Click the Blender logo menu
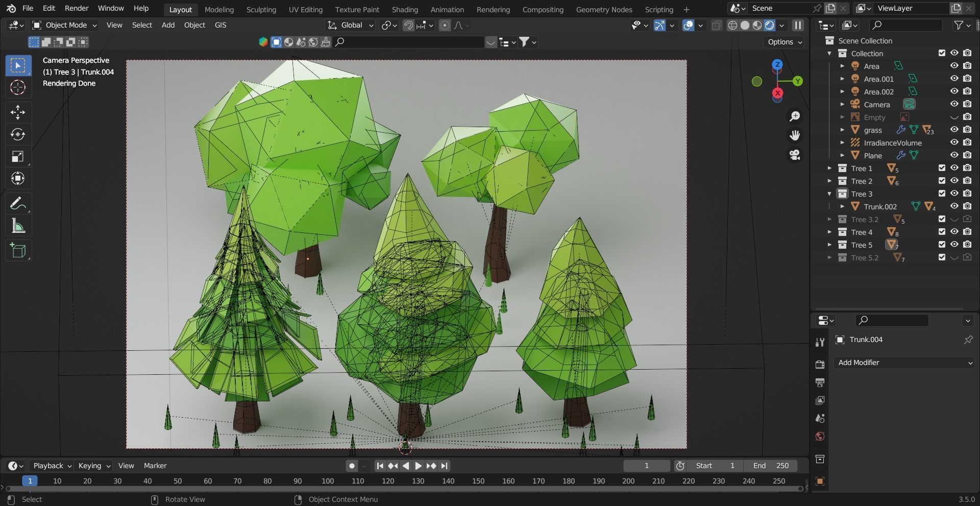 [x=11, y=8]
